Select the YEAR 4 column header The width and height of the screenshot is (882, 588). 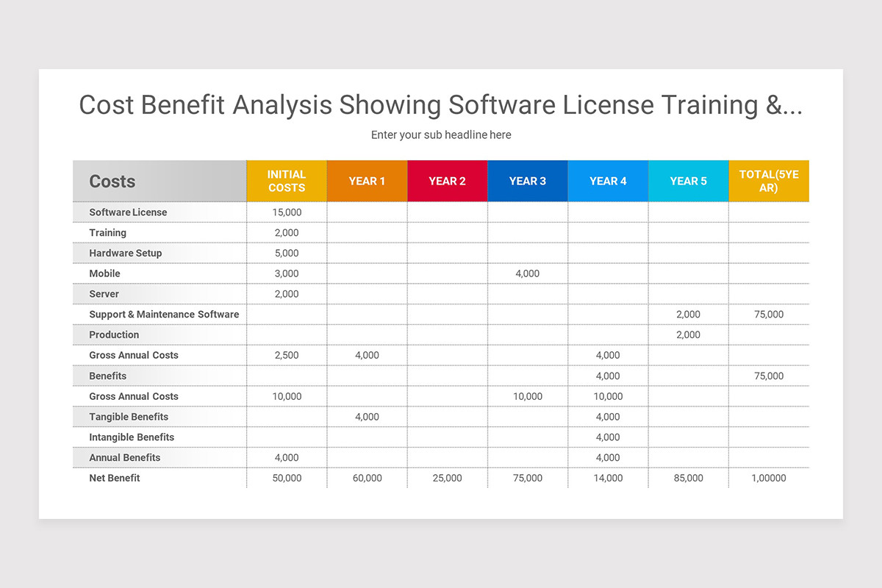pos(608,181)
